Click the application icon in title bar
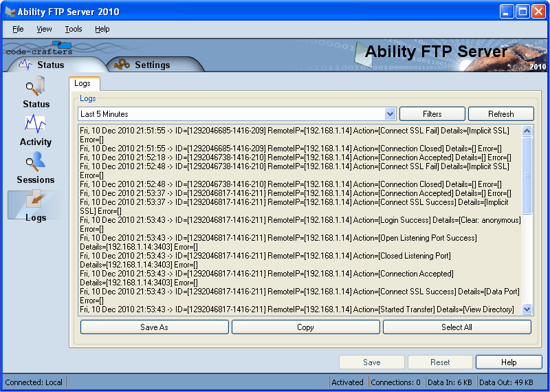Image resolution: width=550 pixels, height=392 pixels. point(10,12)
